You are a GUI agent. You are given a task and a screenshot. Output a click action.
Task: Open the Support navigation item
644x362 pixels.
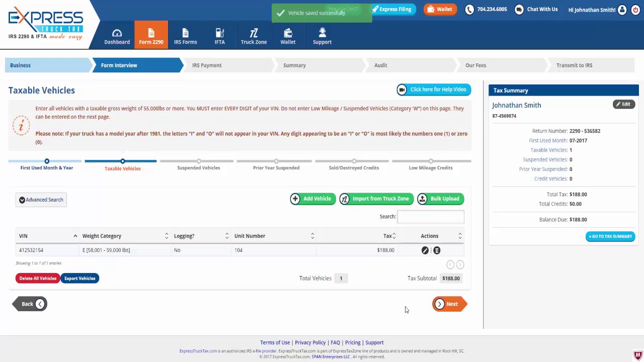coord(322,36)
